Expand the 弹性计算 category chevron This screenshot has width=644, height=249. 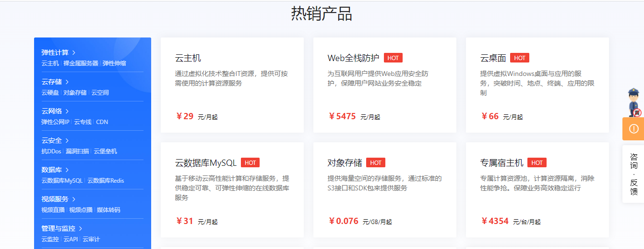coord(74,52)
